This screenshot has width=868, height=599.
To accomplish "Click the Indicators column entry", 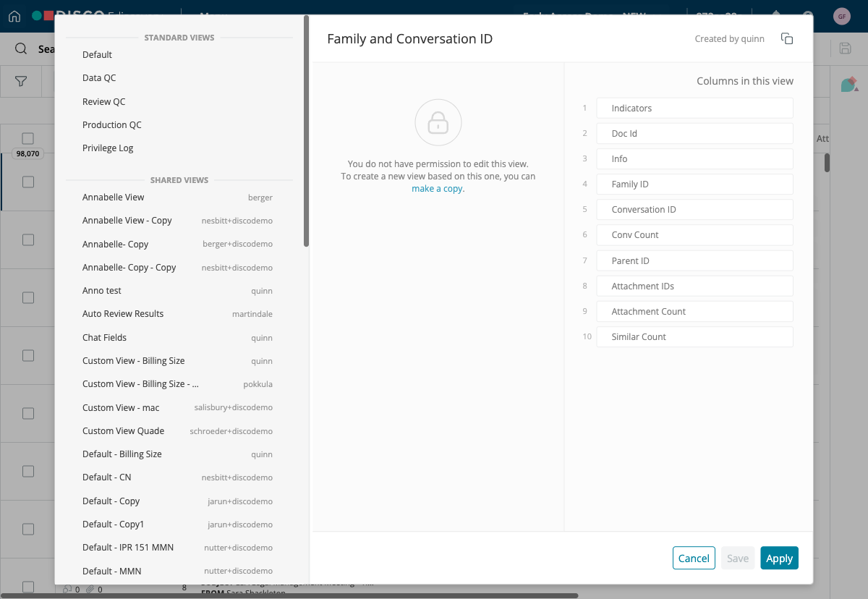I will click(x=694, y=109).
